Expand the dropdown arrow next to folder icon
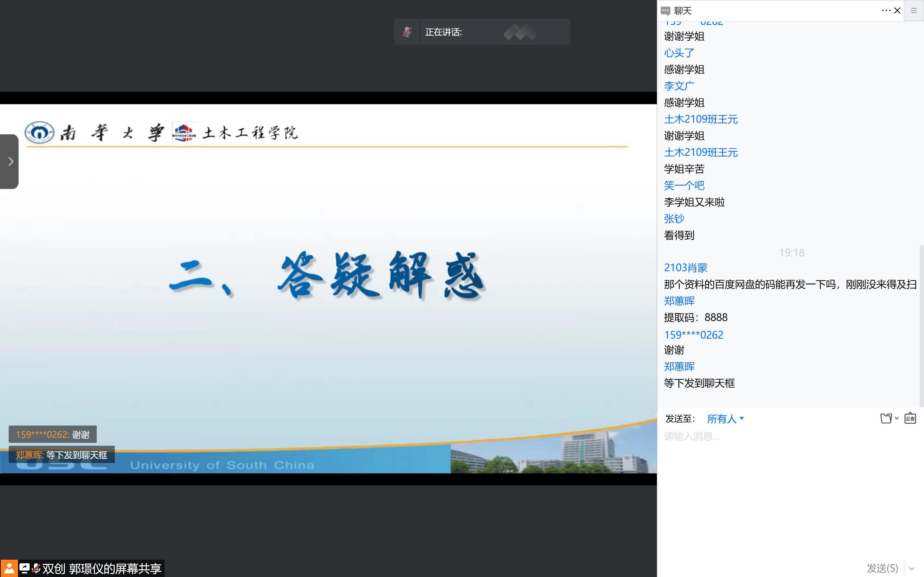The height and width of the screenshot is (577, 924). 897,419
